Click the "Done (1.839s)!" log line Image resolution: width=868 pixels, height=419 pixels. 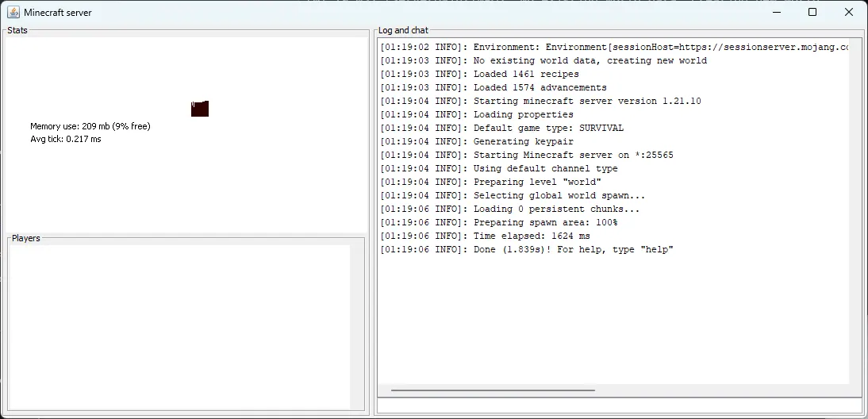(527, 249)
